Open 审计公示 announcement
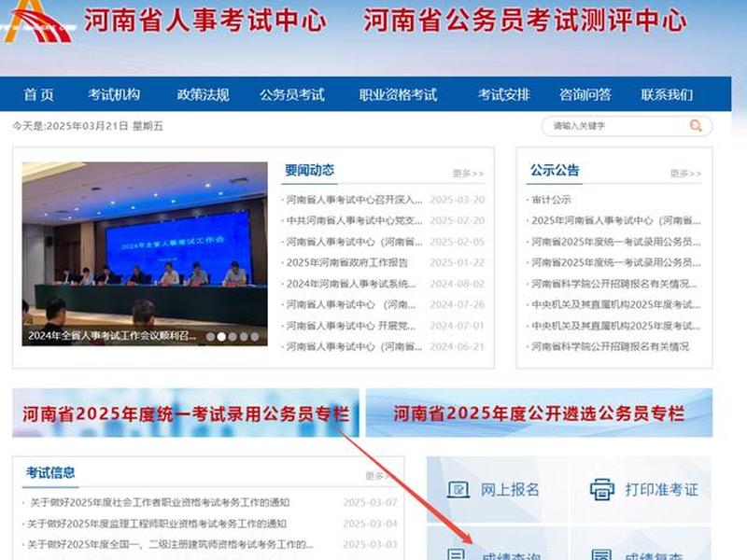 pos(551,200)
